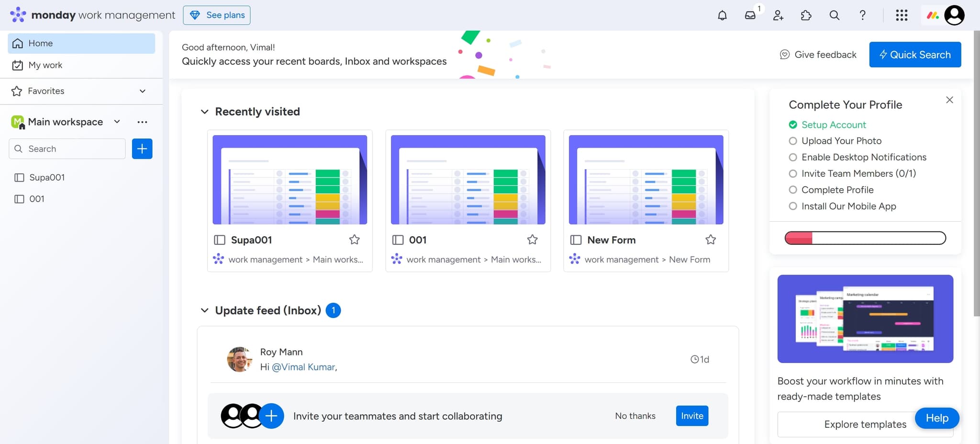This screenshot has width=980, height=444.
Task: Open the 001 board in sidebar
Action: click(36, 199)
